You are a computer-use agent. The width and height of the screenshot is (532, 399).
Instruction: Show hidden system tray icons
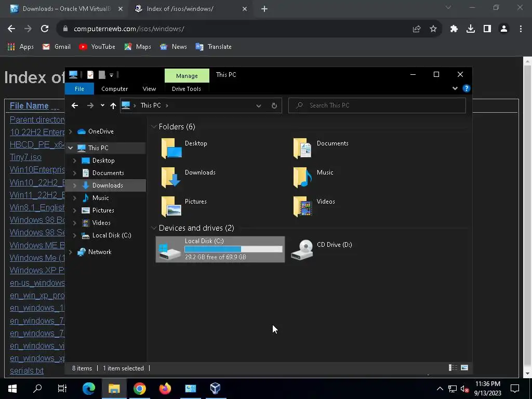pyautogui.click(x=440, y=389)
